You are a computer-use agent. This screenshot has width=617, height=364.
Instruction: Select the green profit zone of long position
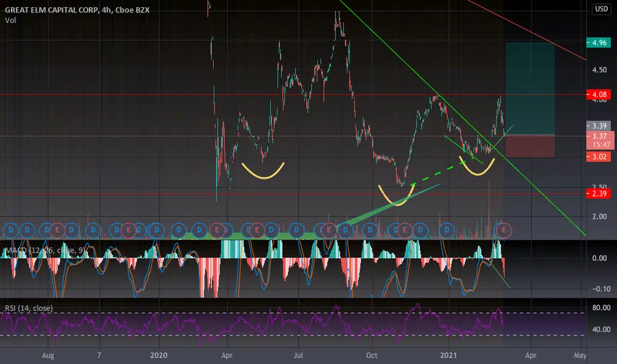coord(530,89)
